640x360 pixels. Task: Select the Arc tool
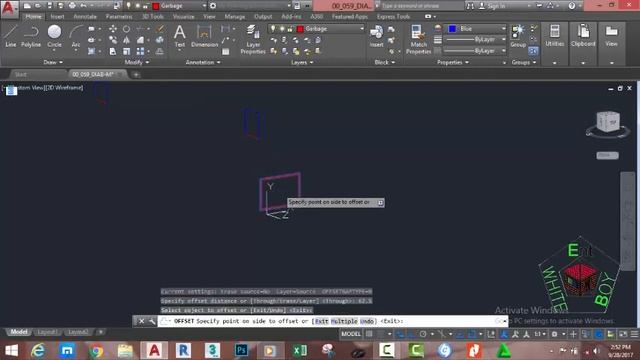76,36
